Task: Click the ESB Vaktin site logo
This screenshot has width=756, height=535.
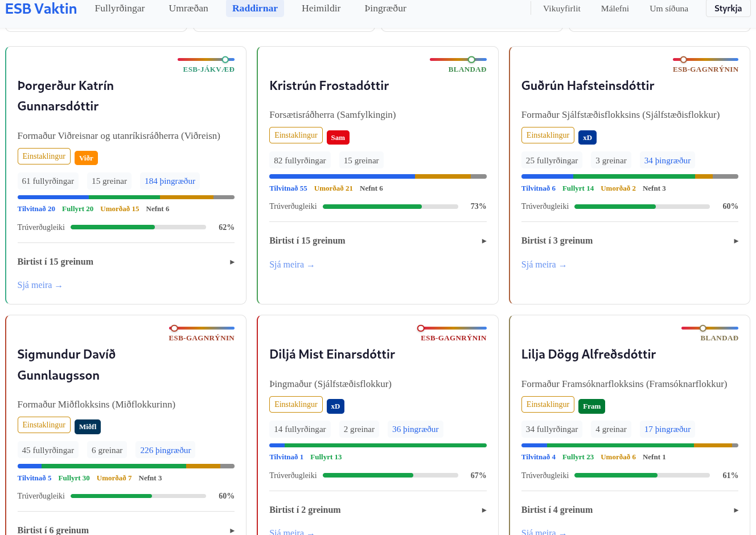Action: [41, 9]
